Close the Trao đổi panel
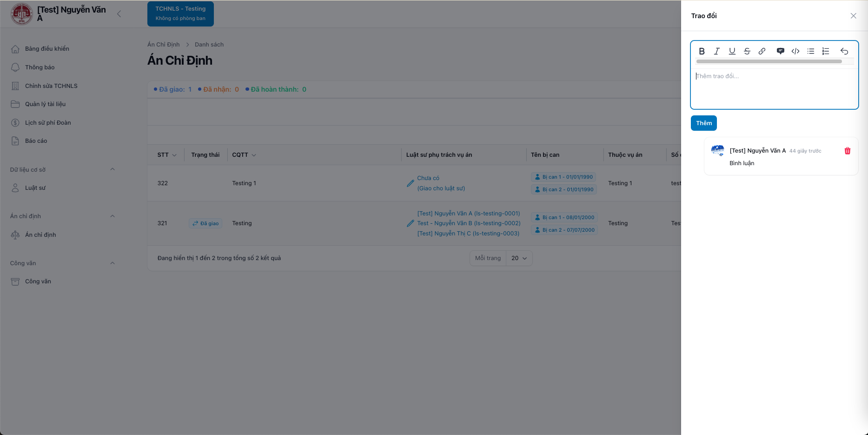The height and width of the screenshot is (435, 868). point(853,16)
